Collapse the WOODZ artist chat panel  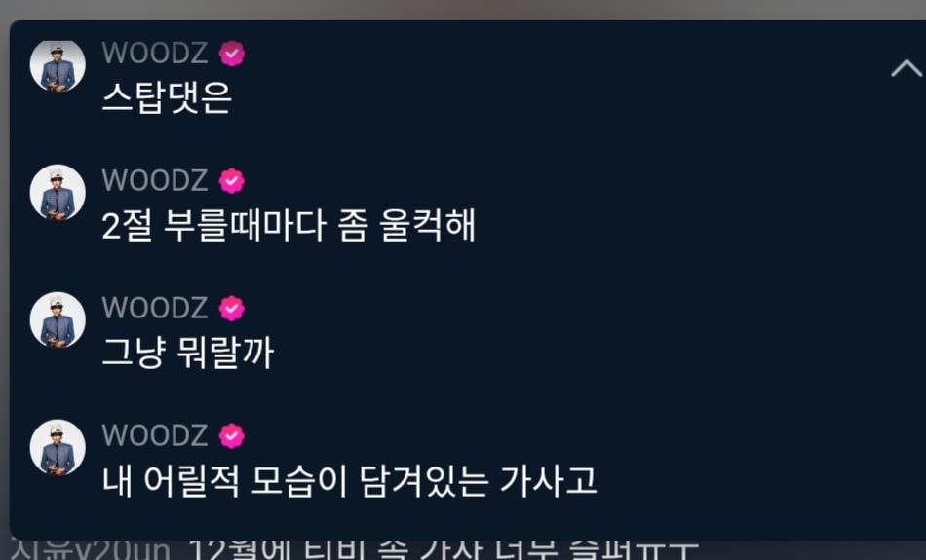tap(907, 69)
